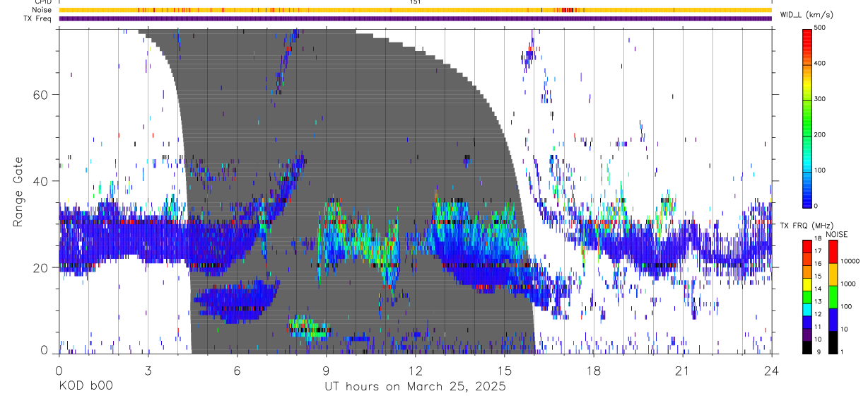Click the Range Gate axis title
This screenshot has width=868, height=401.
pos(18,193)
